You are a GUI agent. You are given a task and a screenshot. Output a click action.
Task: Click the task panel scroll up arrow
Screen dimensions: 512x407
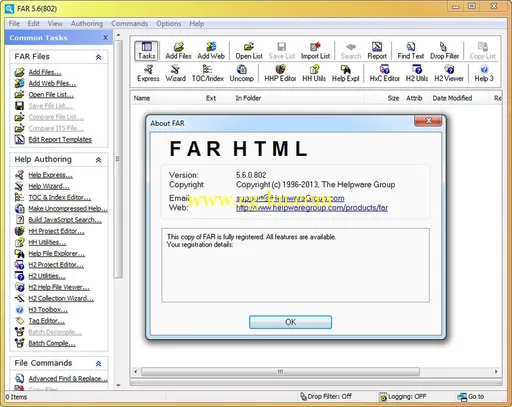coord(118,35)
